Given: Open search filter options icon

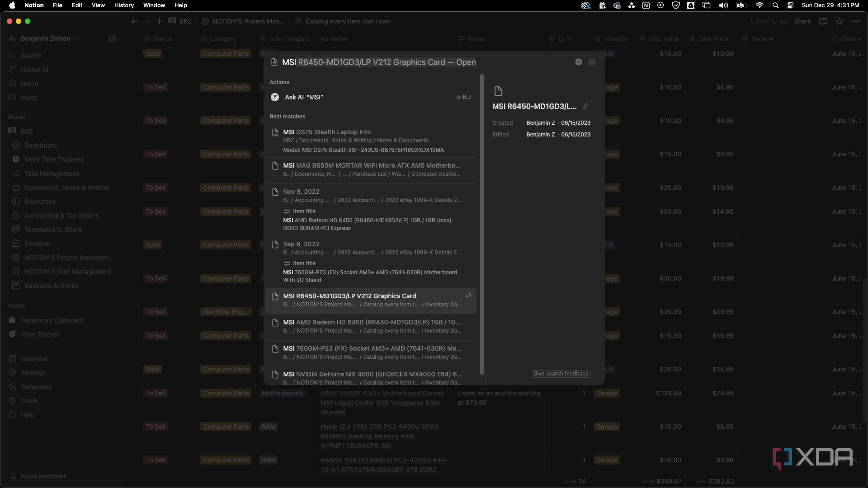Looking at the screenshot, I should [592, 62].
